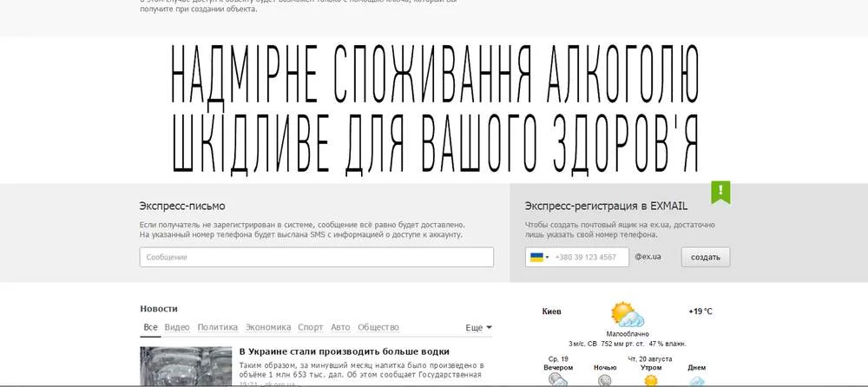The height and width of the screenshot is (387, 868).
Task: Click the Ночью forecast icon
Action: pos(605,380)
